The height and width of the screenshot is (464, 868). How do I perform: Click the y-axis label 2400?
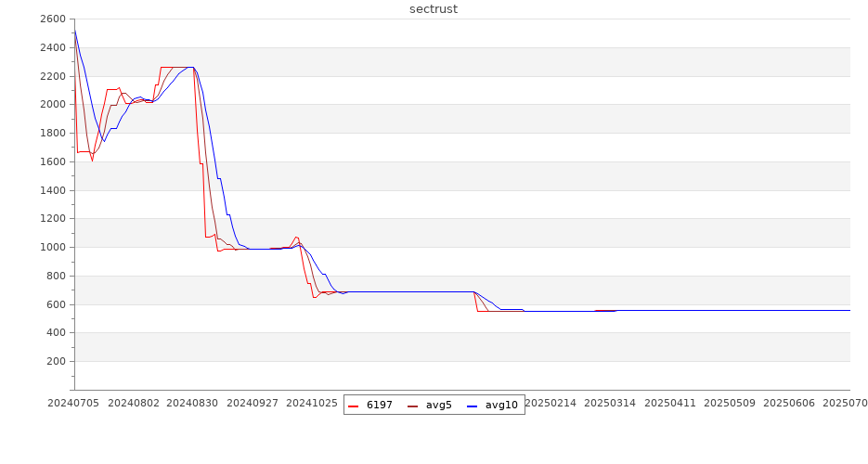pos(53,48)
